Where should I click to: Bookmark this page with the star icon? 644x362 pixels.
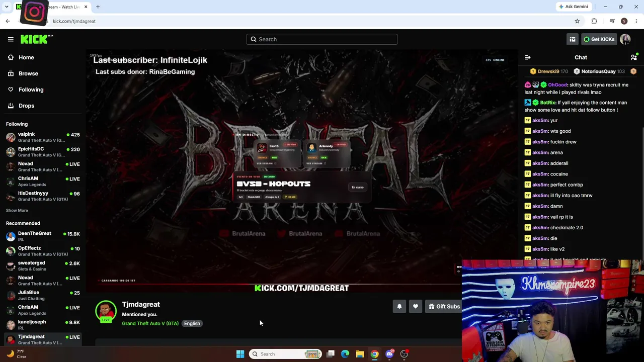(x=577, y=21)
